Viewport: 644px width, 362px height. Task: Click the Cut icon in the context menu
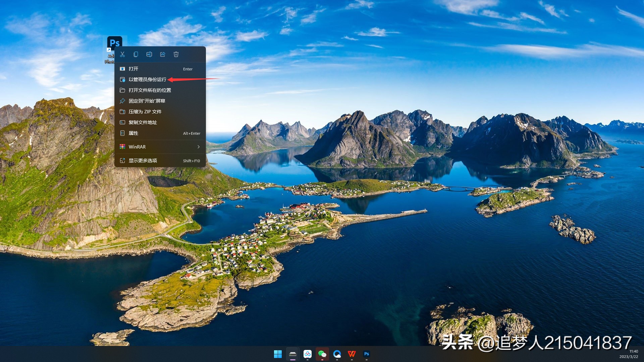(x=123, y=54)
